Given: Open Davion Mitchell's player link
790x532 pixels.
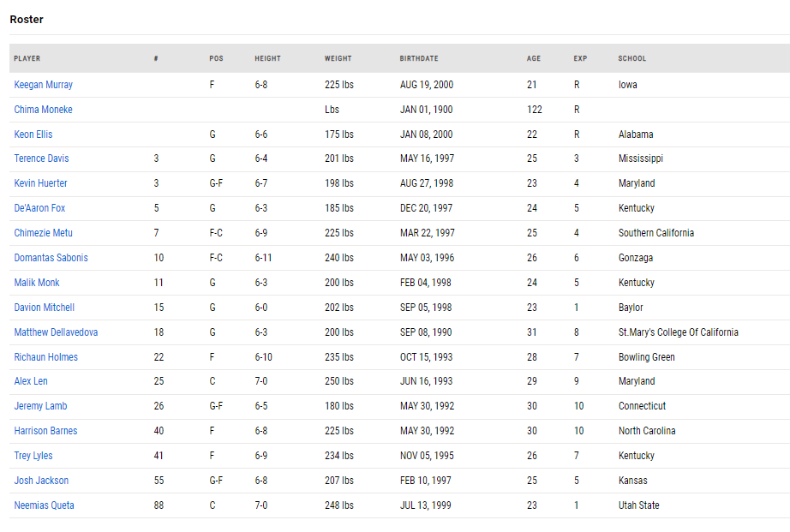Looking at the screenshot, I should pyautogui.click(x=45, y=308).
